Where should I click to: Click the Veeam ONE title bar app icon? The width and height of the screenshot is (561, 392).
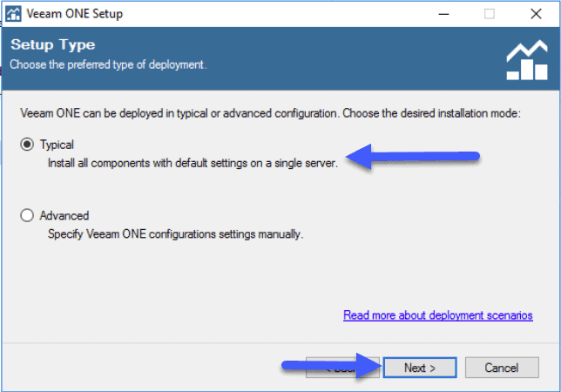tap(13, 14)
